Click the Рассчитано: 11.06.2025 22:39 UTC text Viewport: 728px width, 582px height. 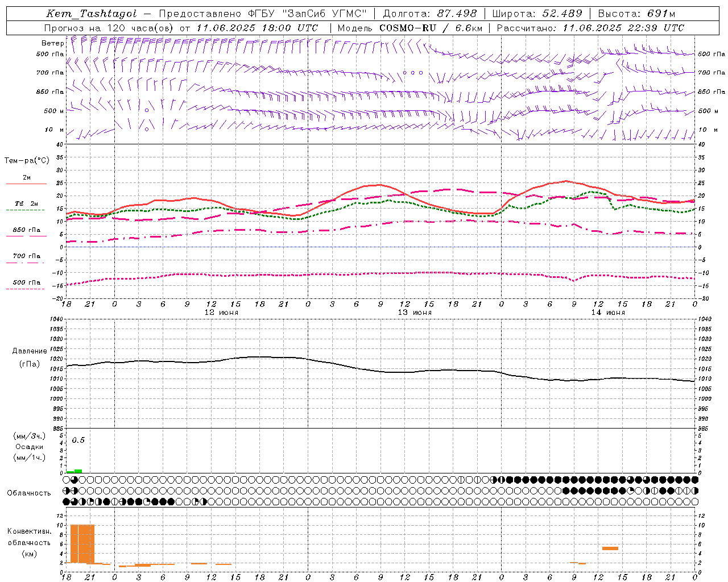(590, 28)
